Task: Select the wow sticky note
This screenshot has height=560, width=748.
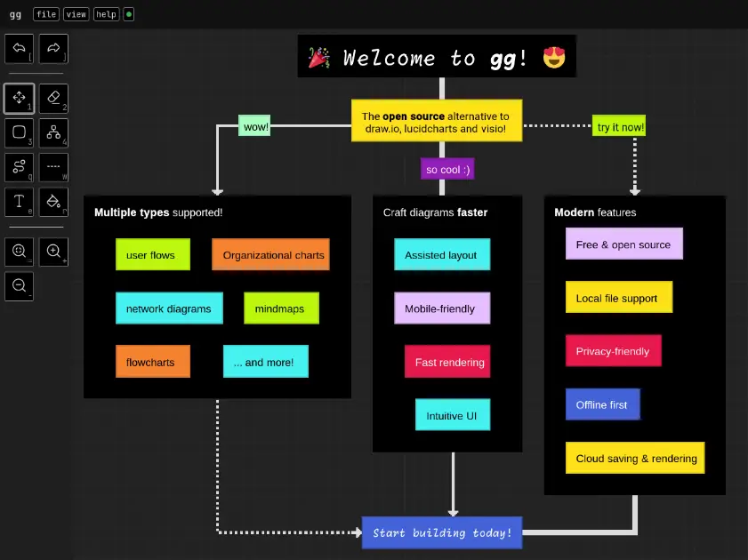Action: [x=254, y=126]
